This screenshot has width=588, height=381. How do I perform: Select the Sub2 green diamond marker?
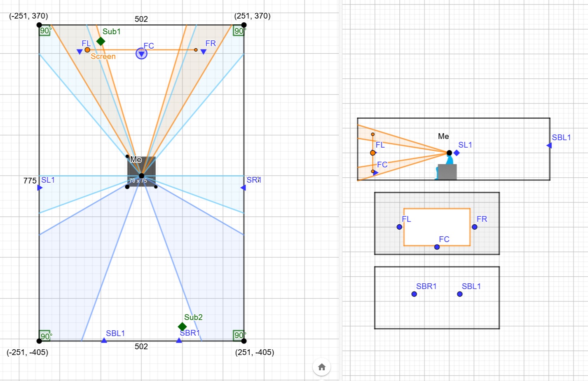[x=182, y=327]
